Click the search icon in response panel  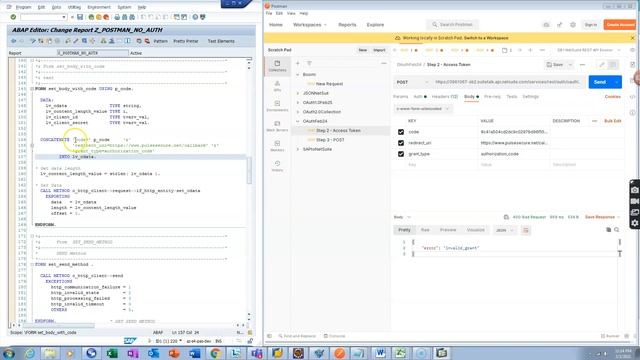617,230
